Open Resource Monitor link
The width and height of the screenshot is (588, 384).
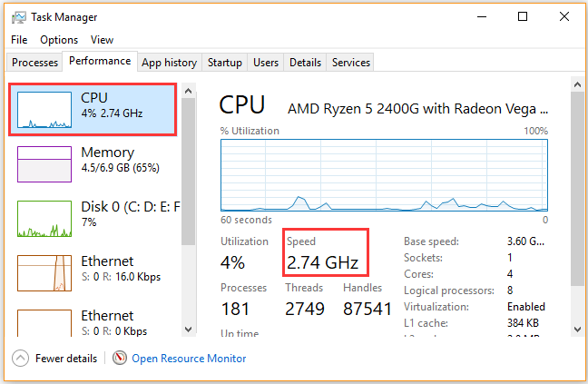pyautogui.click(x=189, y=359)
